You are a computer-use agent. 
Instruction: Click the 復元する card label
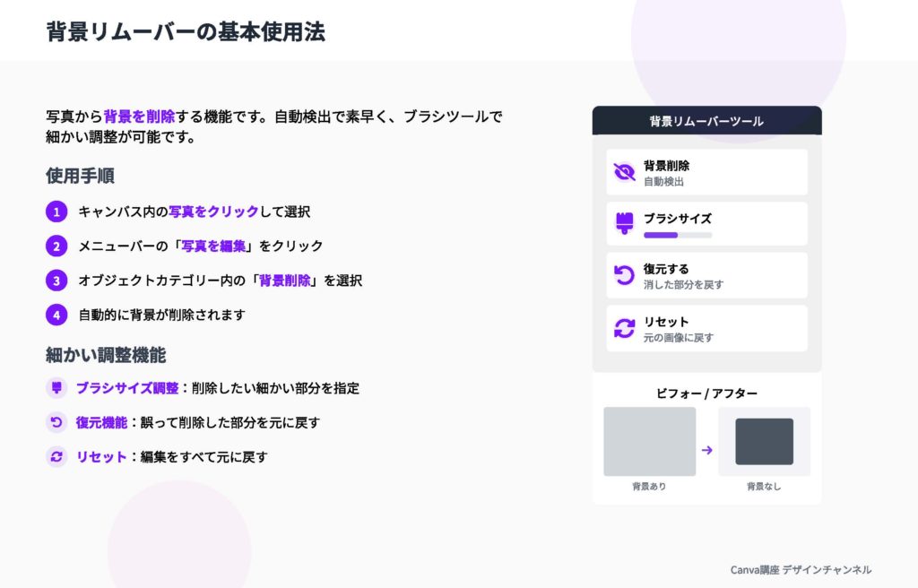(x=666, y=269)
